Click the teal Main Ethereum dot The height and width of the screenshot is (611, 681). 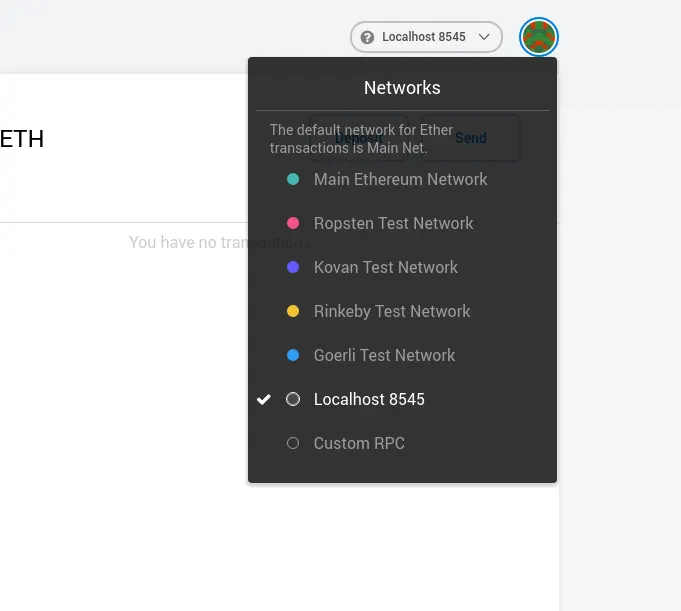click(x=293, y=179)
